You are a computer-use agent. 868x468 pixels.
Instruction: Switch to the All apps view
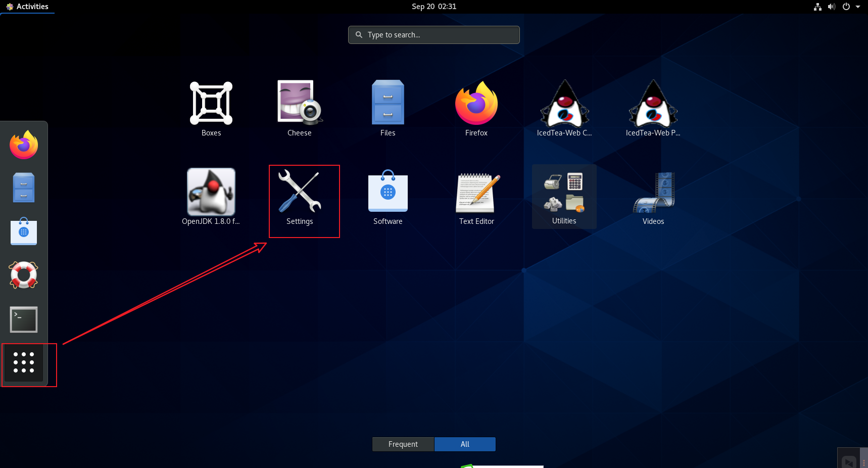point(465,444)
